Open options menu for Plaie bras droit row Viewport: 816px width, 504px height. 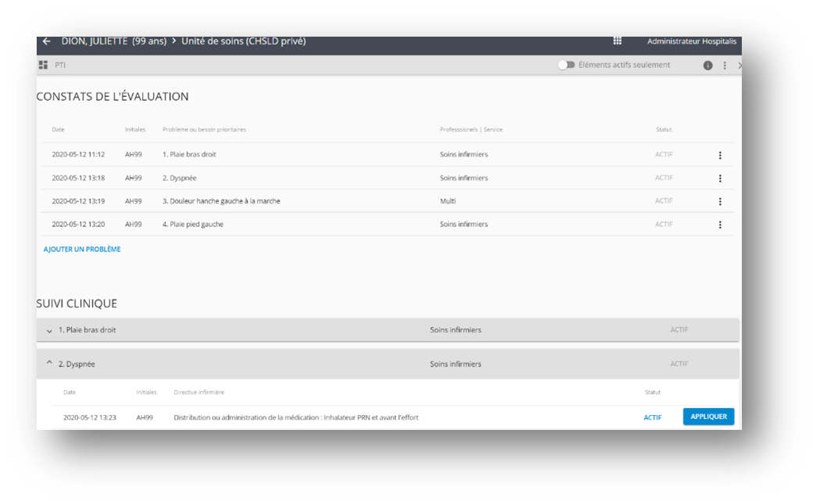719,155
